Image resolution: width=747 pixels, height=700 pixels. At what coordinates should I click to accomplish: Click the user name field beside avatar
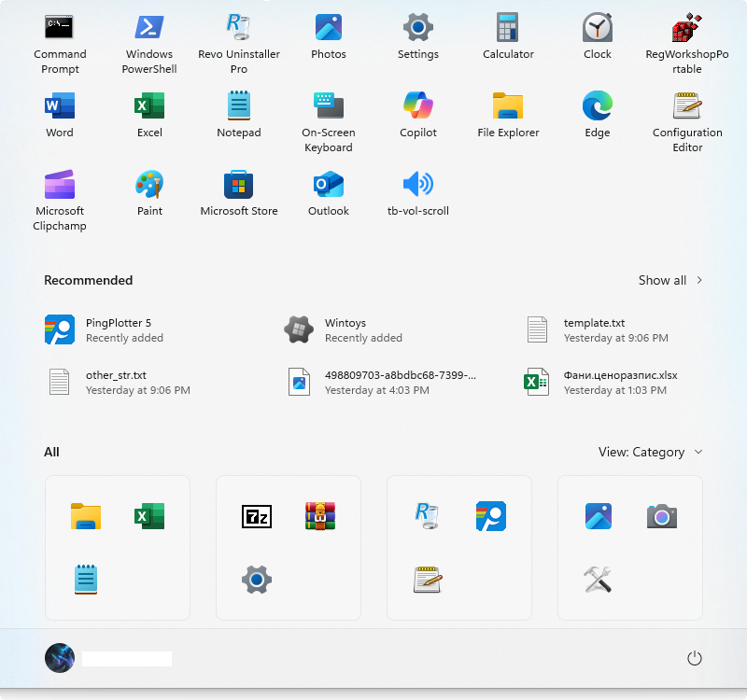[127, 659]
